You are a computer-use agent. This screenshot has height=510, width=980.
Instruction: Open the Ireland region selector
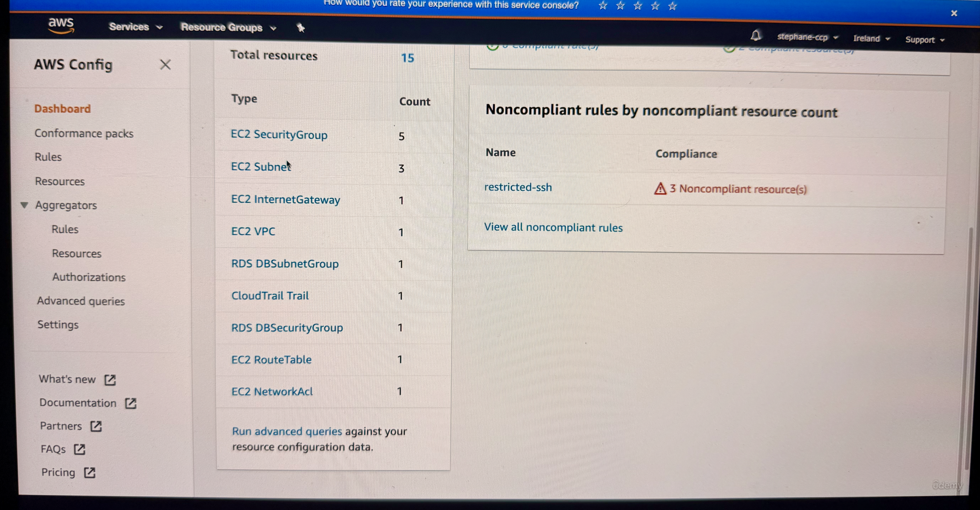pyautogui.click(x=871, y=39)
